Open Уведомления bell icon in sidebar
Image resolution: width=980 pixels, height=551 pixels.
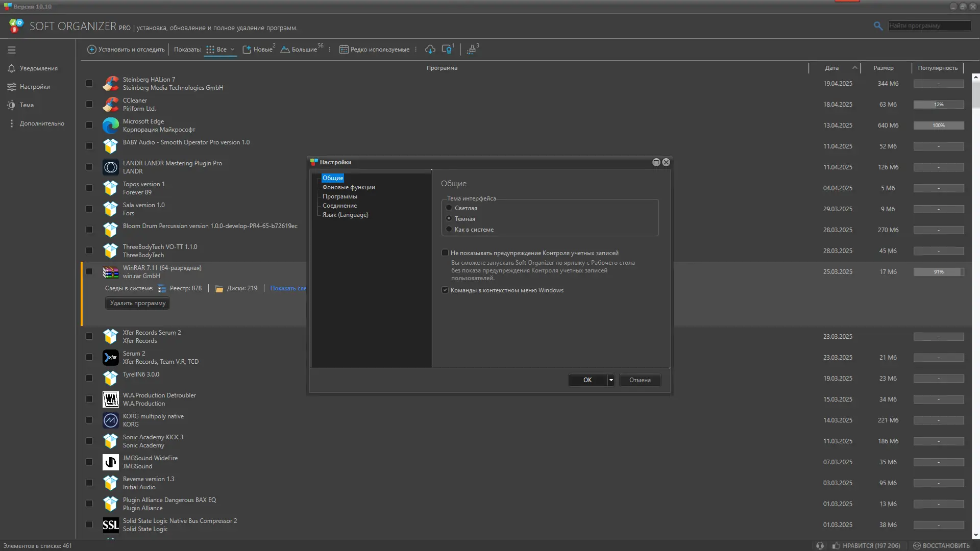point(12,68)
